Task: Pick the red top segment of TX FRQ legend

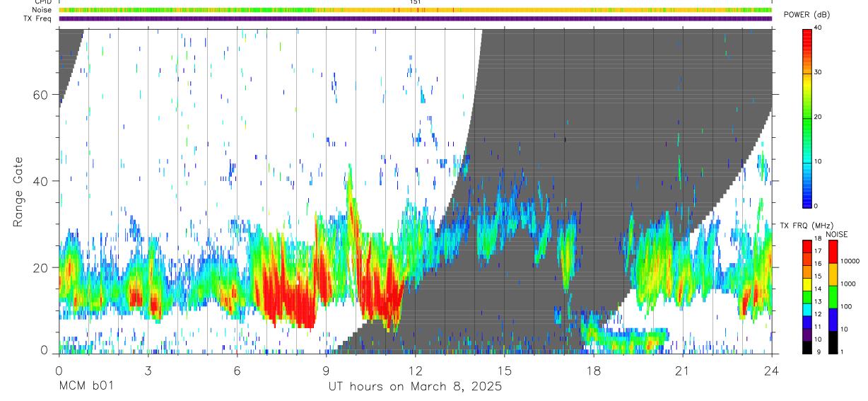Action: (x=807, y=245)
